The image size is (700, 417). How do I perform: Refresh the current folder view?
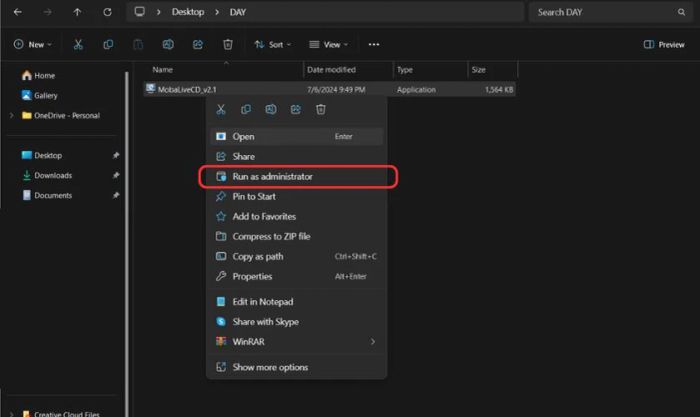click(107, 12)
